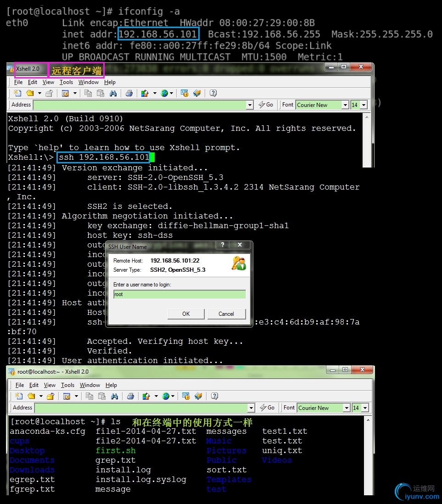Click Address field in root@localhost window
Screen dimensions: 442x504
click(141, 408)
